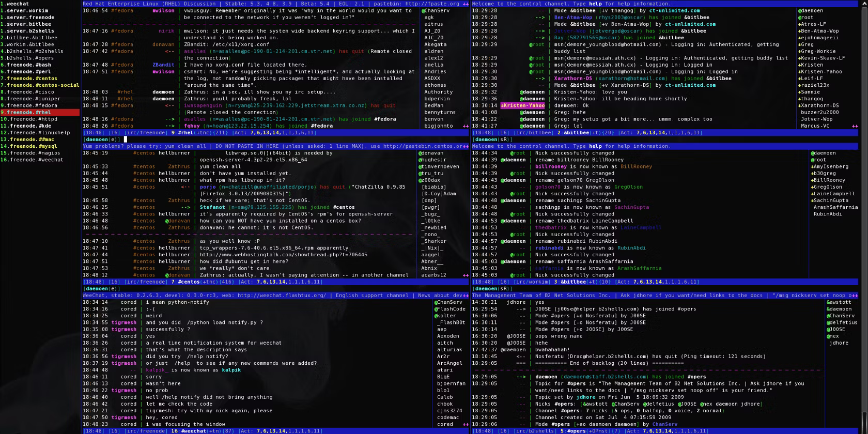Select jdhore in the #opers nicklist

pos(839,343)
